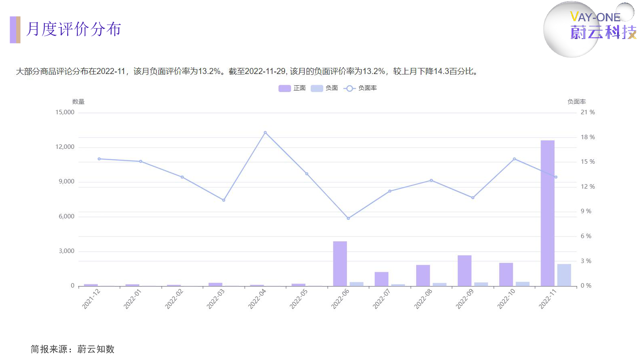This screenshot has height=362, width=644.
Task: Click the colored accent bar beside title
Action: [x=15, y=30]
